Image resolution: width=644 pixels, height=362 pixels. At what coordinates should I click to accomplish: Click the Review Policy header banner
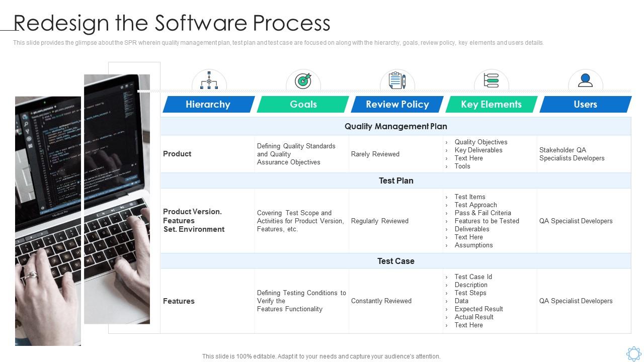pos(396,104)
